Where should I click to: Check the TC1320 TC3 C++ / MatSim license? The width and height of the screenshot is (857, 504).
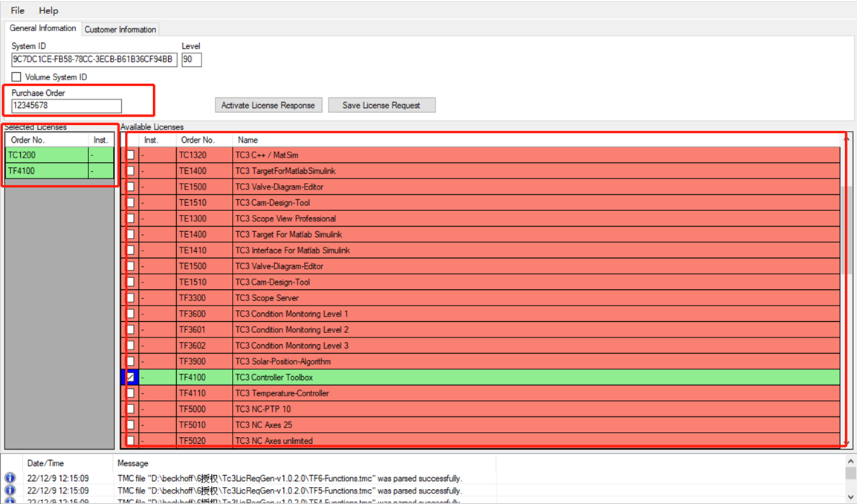(131, 155)
